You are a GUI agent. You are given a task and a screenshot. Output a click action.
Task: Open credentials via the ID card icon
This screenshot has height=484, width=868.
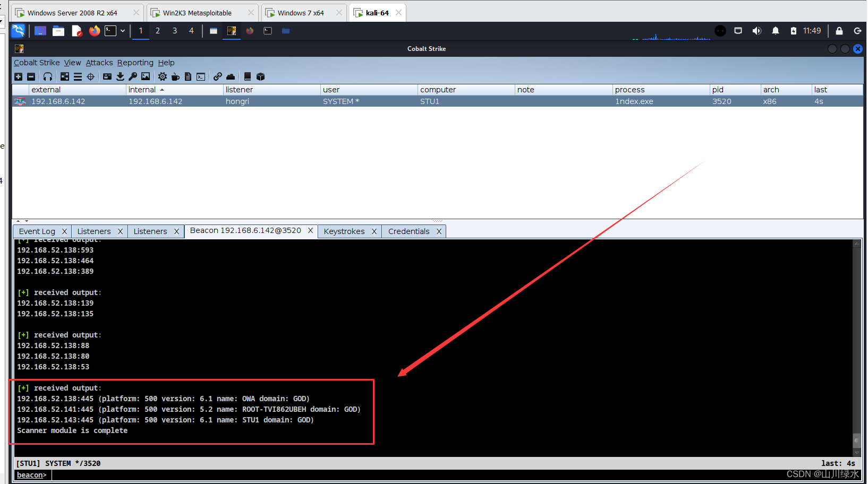point(107,77)
